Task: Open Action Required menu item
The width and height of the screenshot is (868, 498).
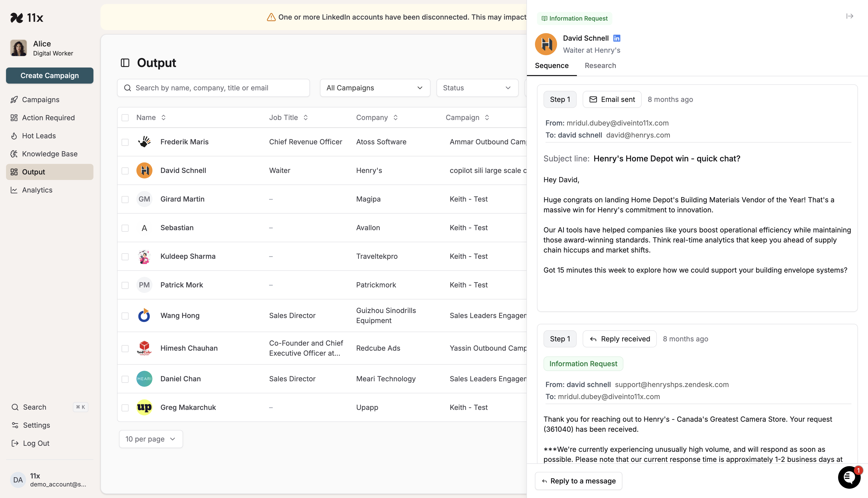Action: pyautogui.click(x=48, y=118)
